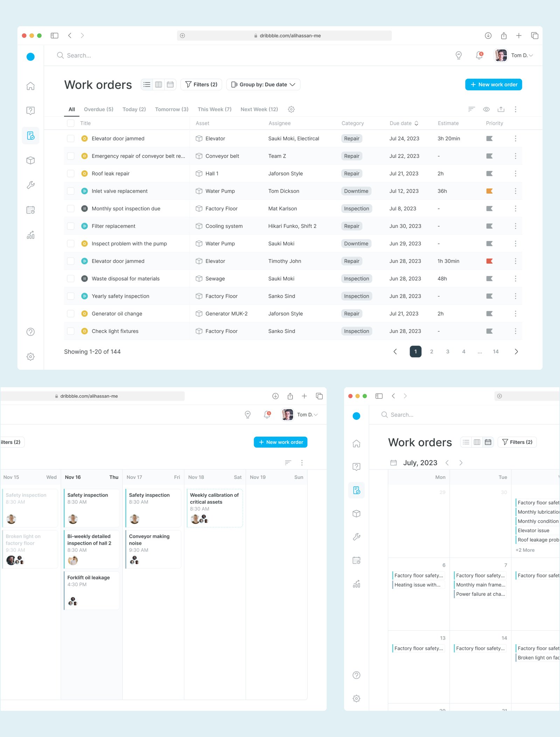This screenshot has width=560, height=737.
Task: Open row menu for Inlet valve replacement
Action: [x=515, y=191]
